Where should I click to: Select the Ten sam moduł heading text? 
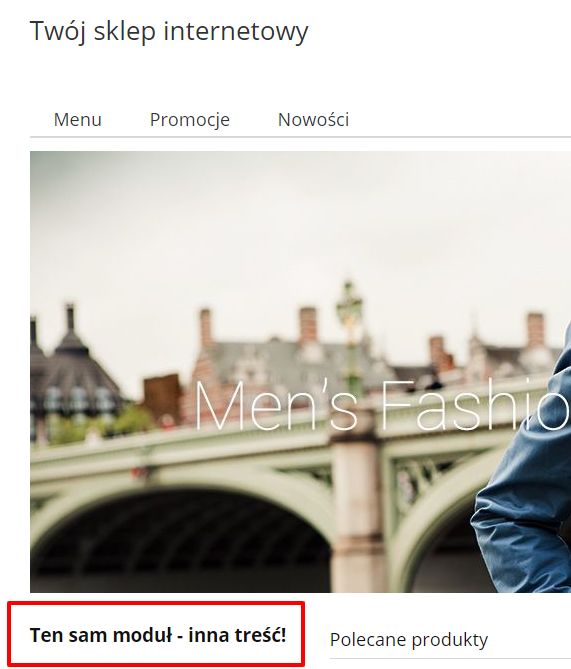(158, 635)
